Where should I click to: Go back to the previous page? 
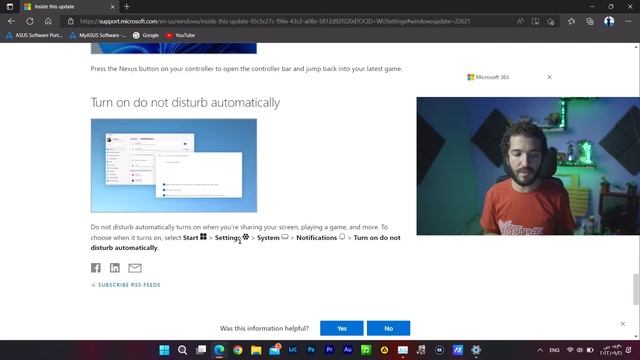[11, 21]
